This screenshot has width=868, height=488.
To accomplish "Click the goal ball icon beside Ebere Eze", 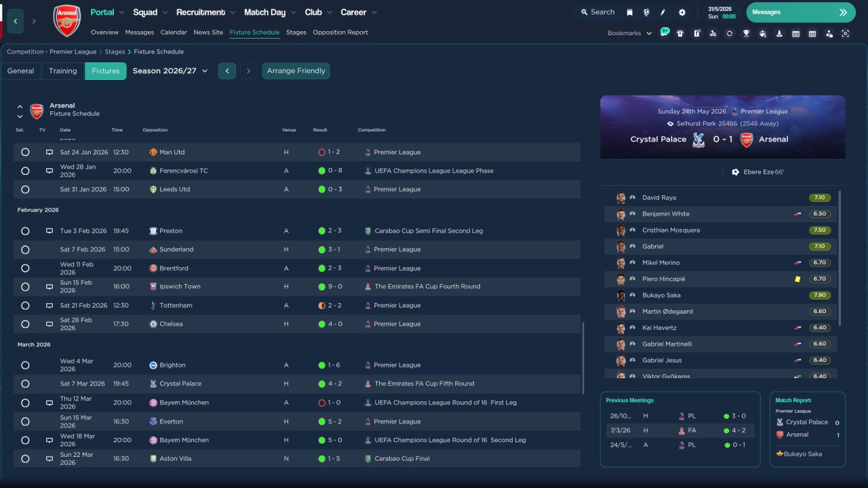I will 735,172.
